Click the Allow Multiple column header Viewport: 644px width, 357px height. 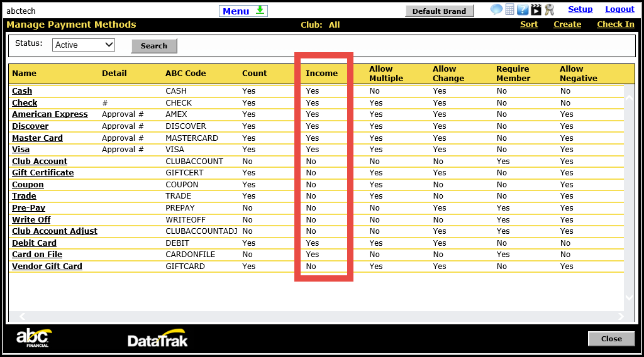pos(386,74)
